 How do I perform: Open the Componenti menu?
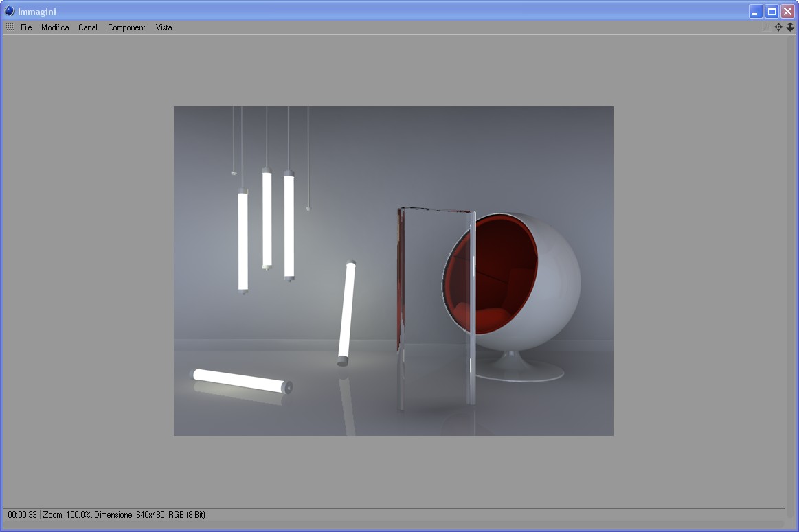click(127, 27)
